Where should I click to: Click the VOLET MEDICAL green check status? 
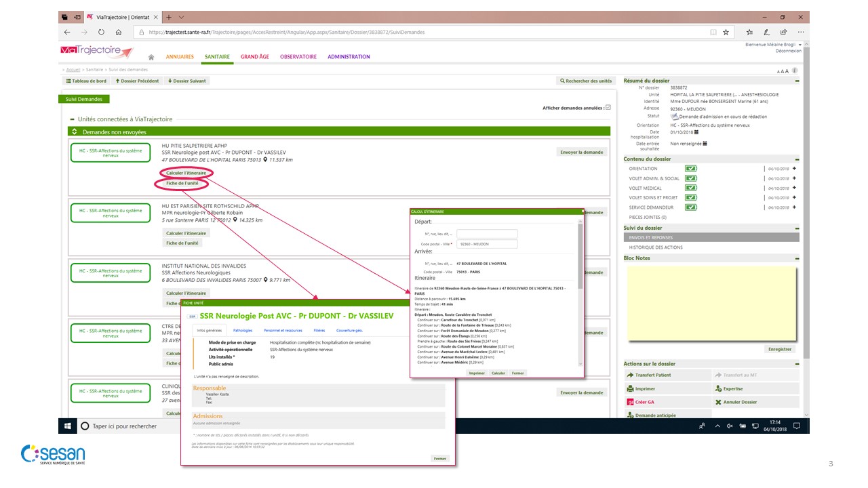690,188
